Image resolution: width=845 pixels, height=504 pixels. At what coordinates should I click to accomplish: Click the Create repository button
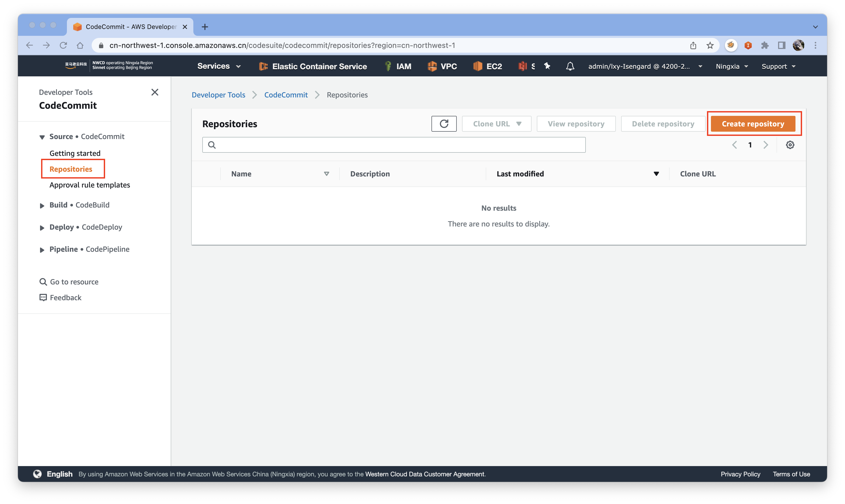(753, 123)
